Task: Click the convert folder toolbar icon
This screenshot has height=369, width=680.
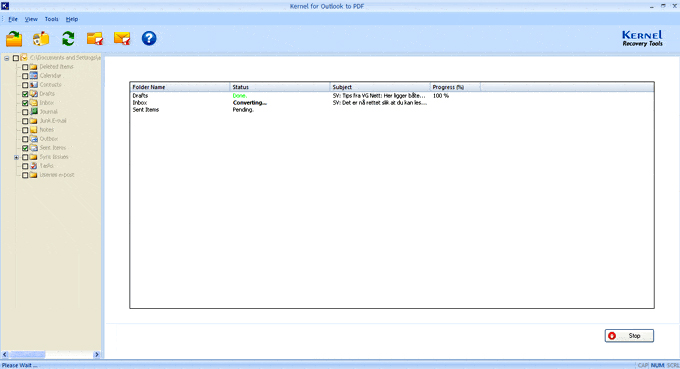Action: click(x=95, y=39)
